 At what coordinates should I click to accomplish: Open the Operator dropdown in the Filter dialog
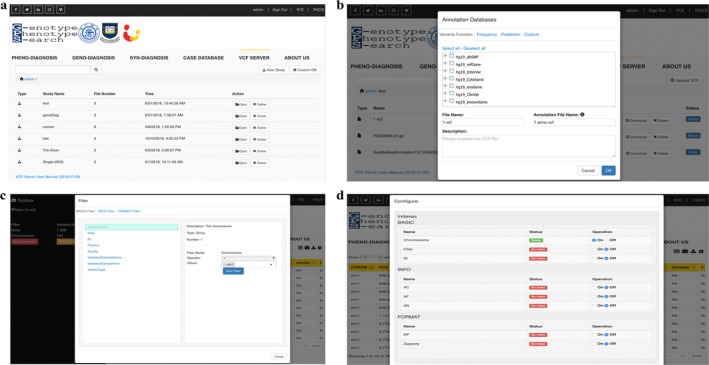coord(248,257)
